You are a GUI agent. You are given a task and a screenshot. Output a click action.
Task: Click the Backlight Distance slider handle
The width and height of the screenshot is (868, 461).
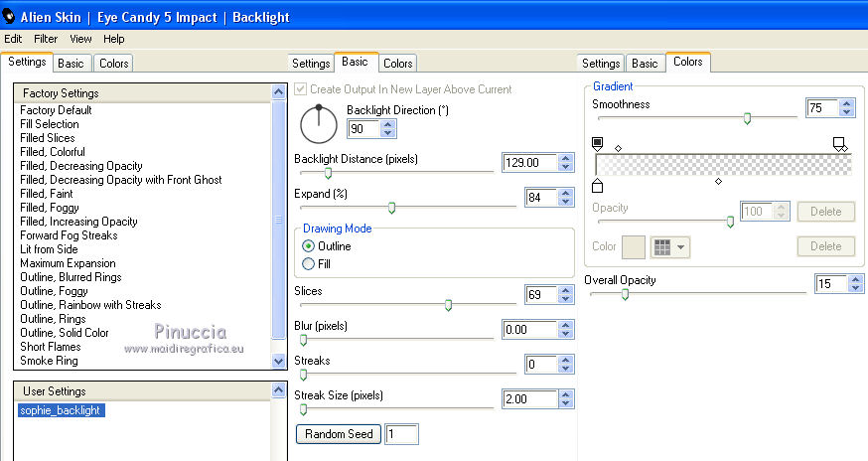tap(328, 173)
